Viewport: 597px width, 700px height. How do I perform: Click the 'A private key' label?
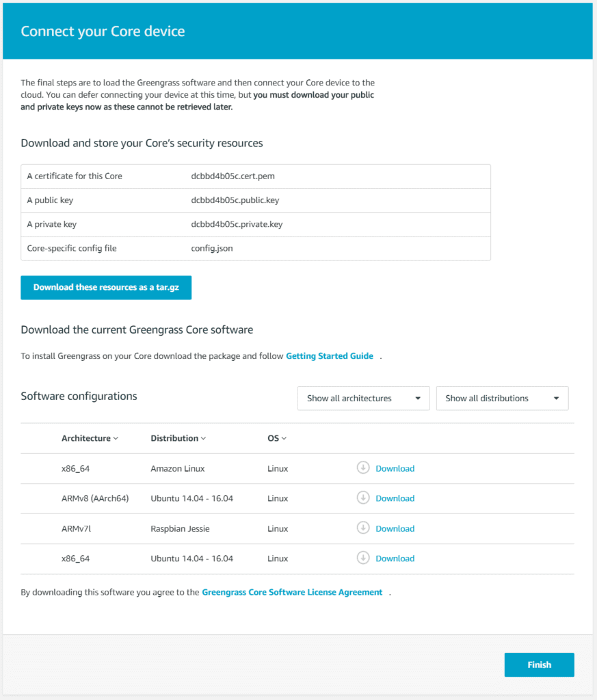point(52,224)
